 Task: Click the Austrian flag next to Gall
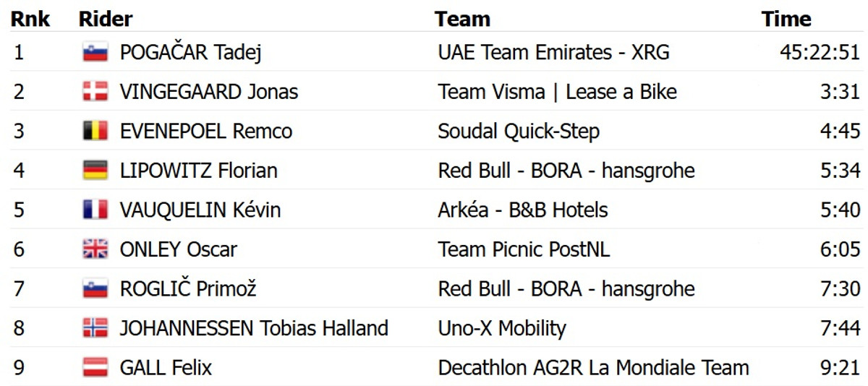pyautogui.click(x=95, y=368)
